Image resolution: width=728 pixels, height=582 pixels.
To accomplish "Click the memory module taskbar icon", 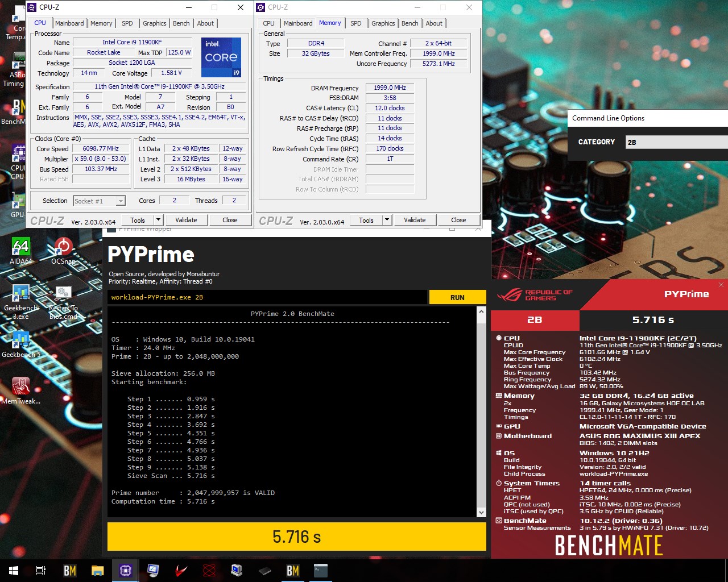I will click(265, 570).
